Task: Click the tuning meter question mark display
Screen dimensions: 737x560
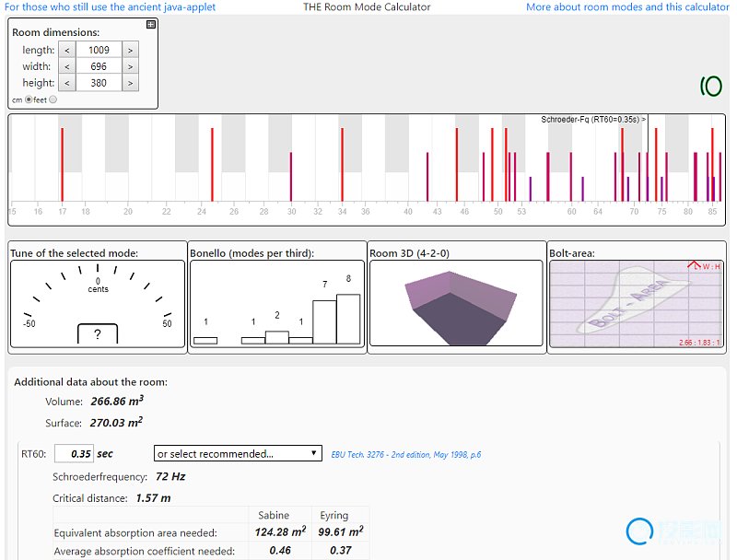Action: (98, 334)
